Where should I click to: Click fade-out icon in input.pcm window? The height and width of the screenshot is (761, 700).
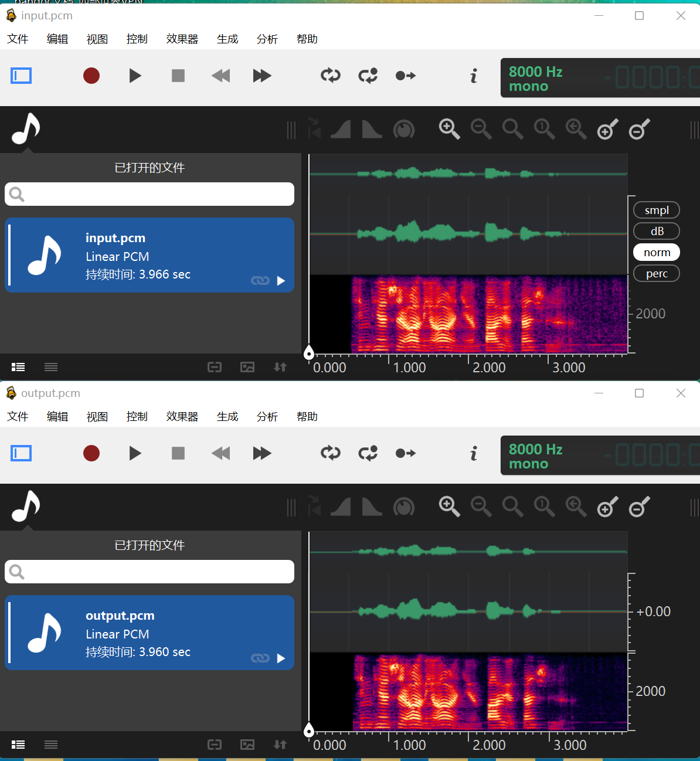point(372,129)
